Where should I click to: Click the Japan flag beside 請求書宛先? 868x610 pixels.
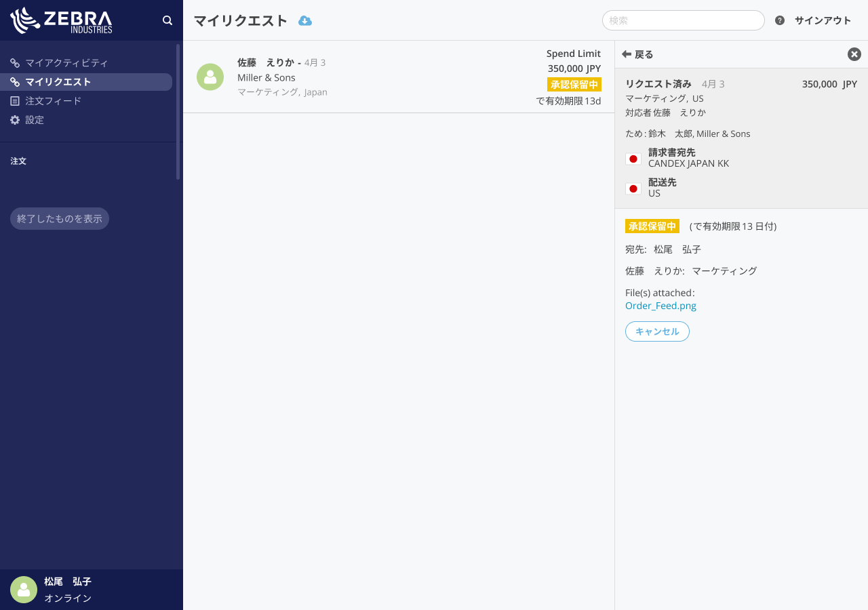click(x=633, y=158)
